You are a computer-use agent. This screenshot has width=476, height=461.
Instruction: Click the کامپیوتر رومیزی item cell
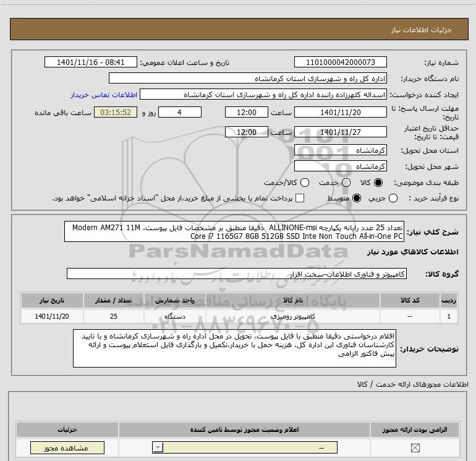(293, 316)
